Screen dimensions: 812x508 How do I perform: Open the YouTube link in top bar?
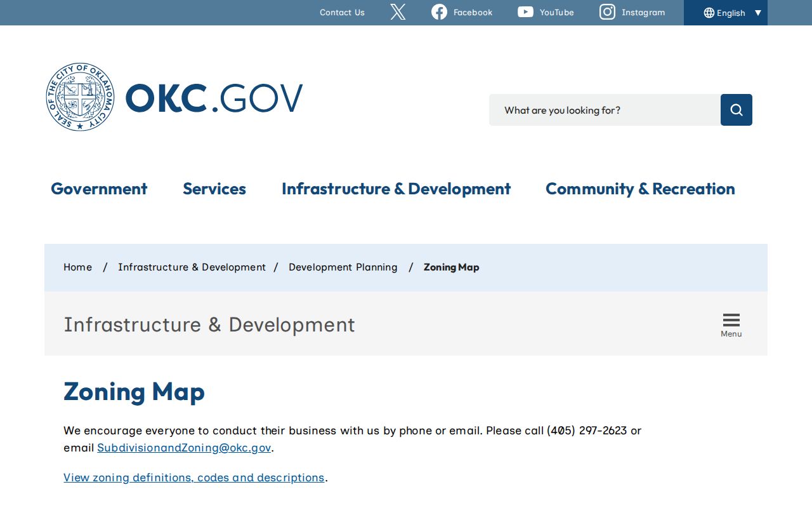coord(546,12)
